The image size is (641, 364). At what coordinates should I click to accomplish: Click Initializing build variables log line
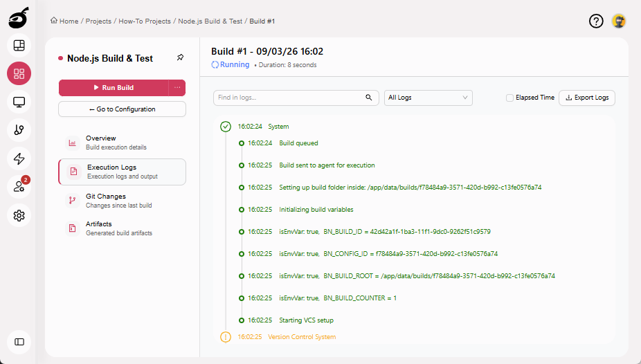click(316, 209)
